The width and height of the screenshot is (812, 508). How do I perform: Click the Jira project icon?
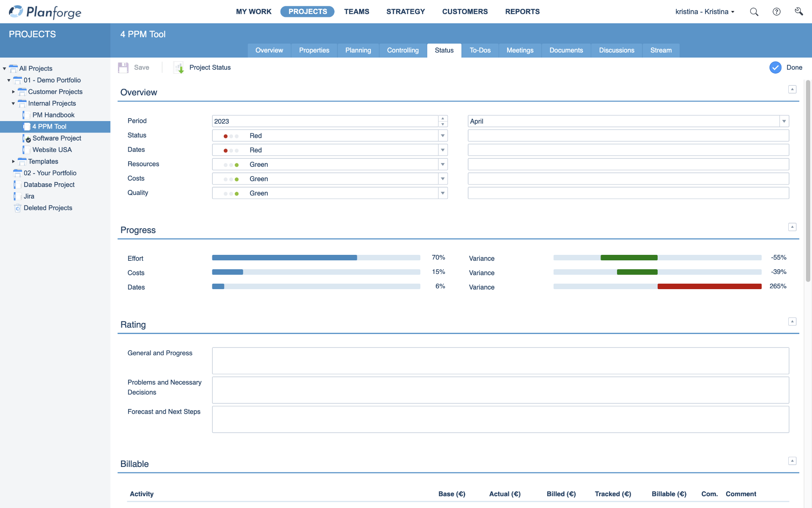click(x=17, y=196)
